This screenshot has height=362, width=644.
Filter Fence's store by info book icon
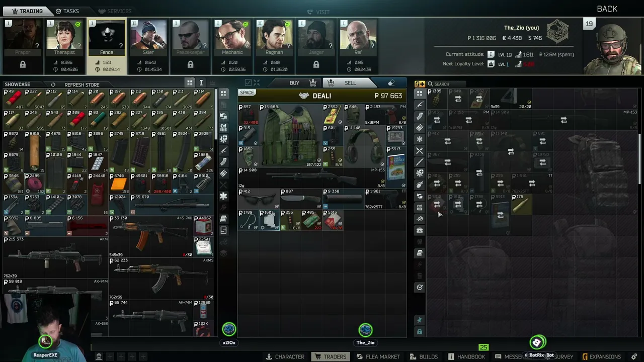coord(223,219)
